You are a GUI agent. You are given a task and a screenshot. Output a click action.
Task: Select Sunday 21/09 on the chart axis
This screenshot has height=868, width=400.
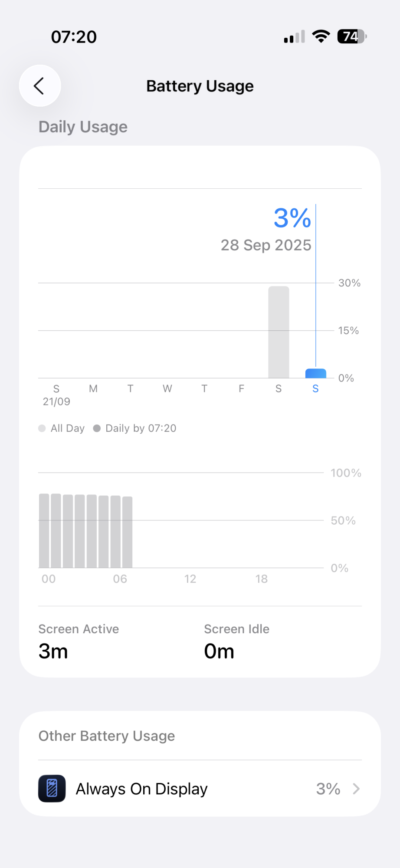[x=56, y=395]
